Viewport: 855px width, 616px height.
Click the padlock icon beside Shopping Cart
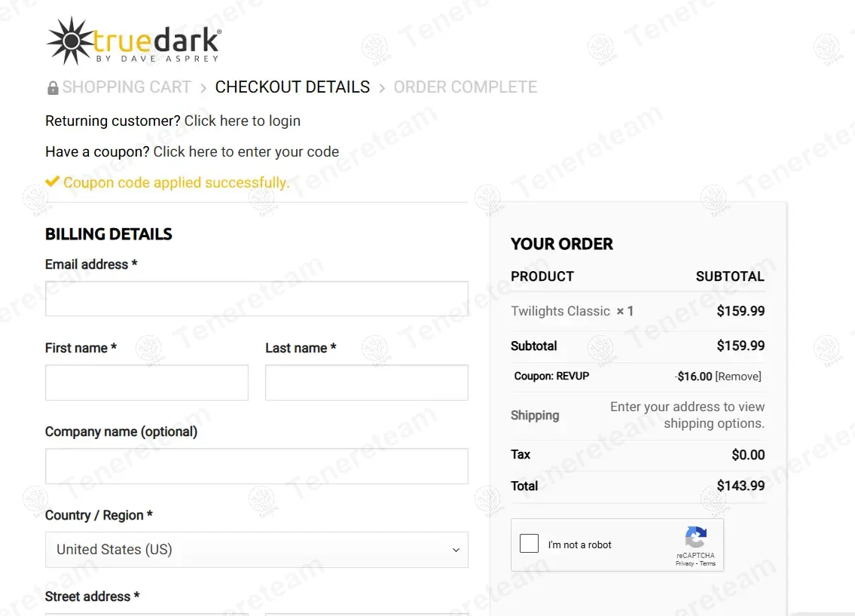point(53,88)
